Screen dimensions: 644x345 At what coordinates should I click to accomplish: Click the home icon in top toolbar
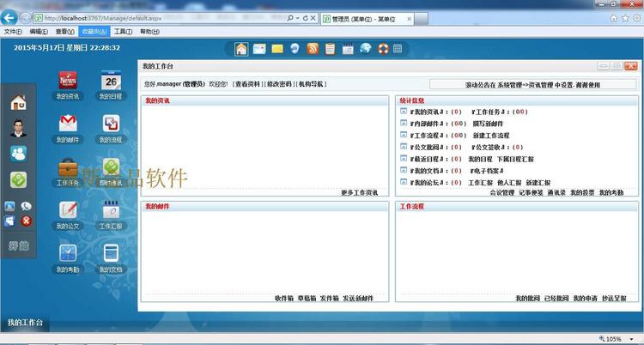241,49
